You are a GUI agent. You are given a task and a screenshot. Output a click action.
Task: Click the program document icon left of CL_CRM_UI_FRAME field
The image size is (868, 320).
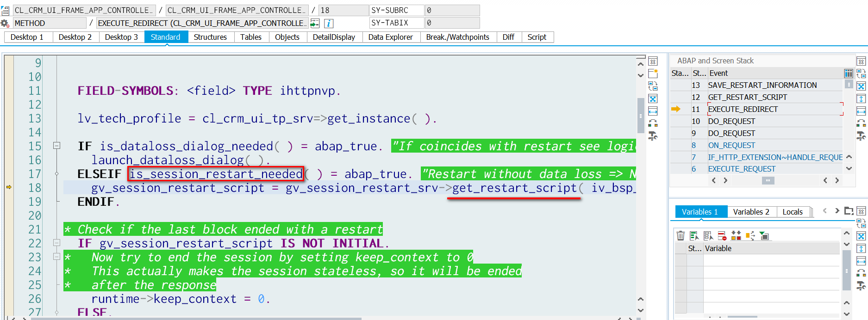[x=5, y=10]
